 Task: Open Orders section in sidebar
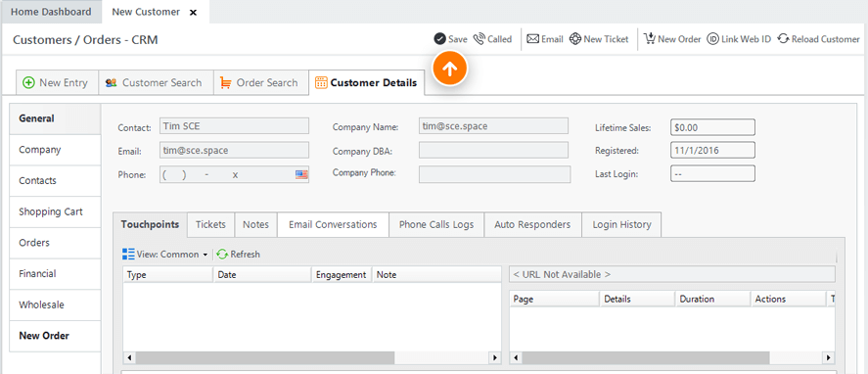point(55,243)
